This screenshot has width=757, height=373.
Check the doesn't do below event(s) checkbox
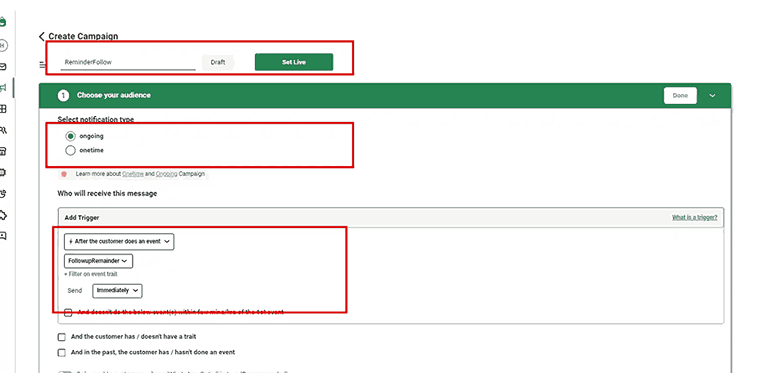coord(68,313)
